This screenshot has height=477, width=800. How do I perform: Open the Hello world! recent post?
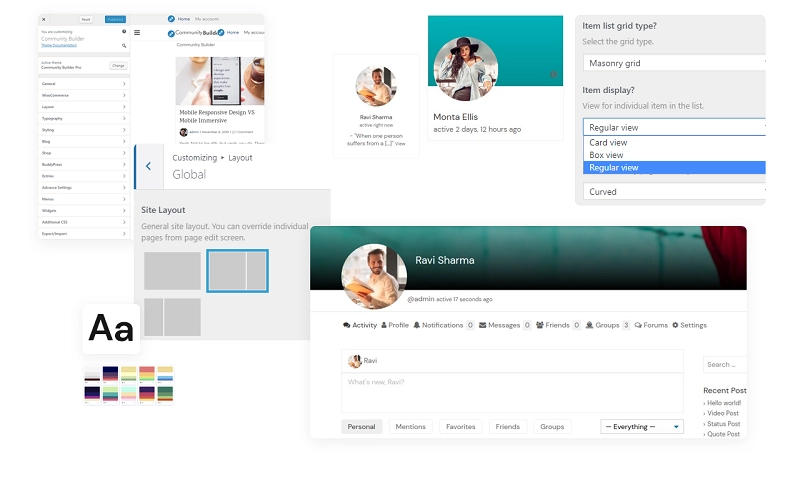tap(722, 402)
